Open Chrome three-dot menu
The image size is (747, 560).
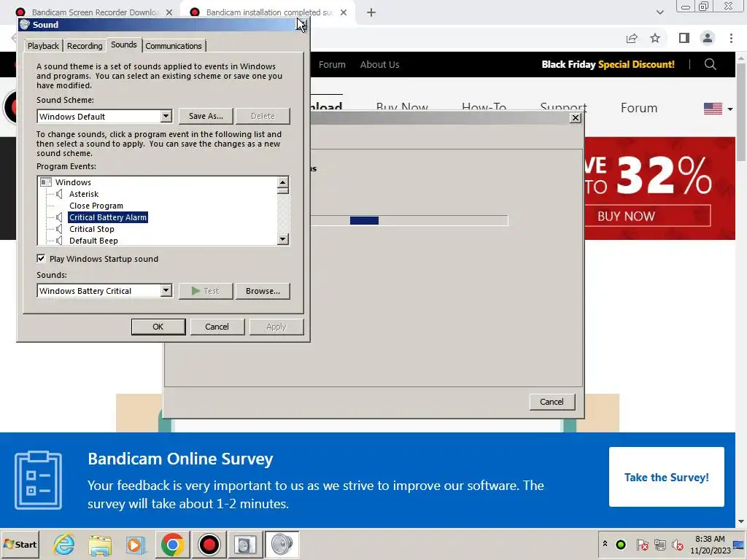(731, 38)
